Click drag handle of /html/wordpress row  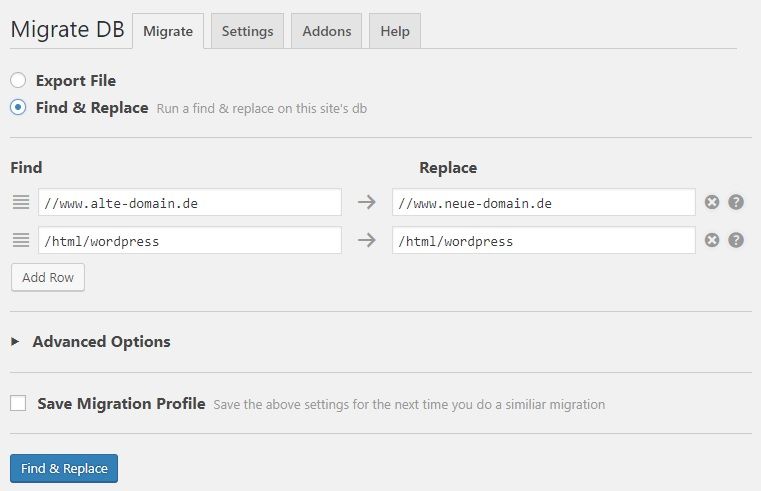point(21,240)
